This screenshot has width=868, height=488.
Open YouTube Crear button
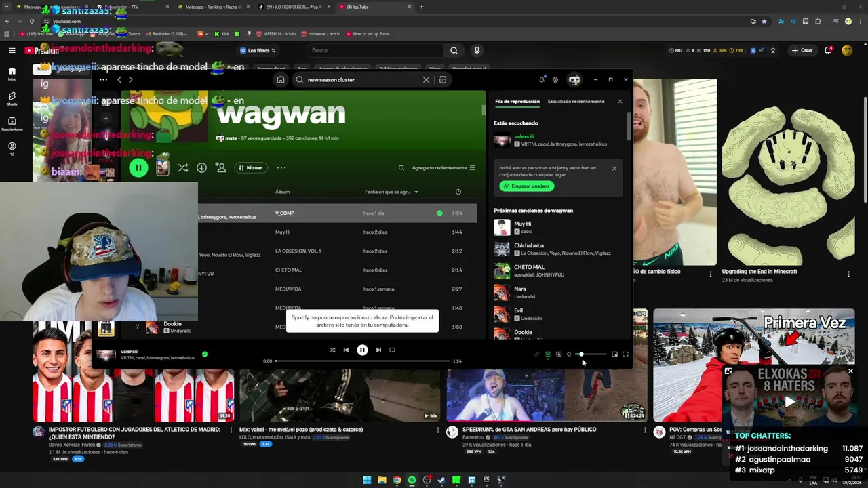pos(802,50)
